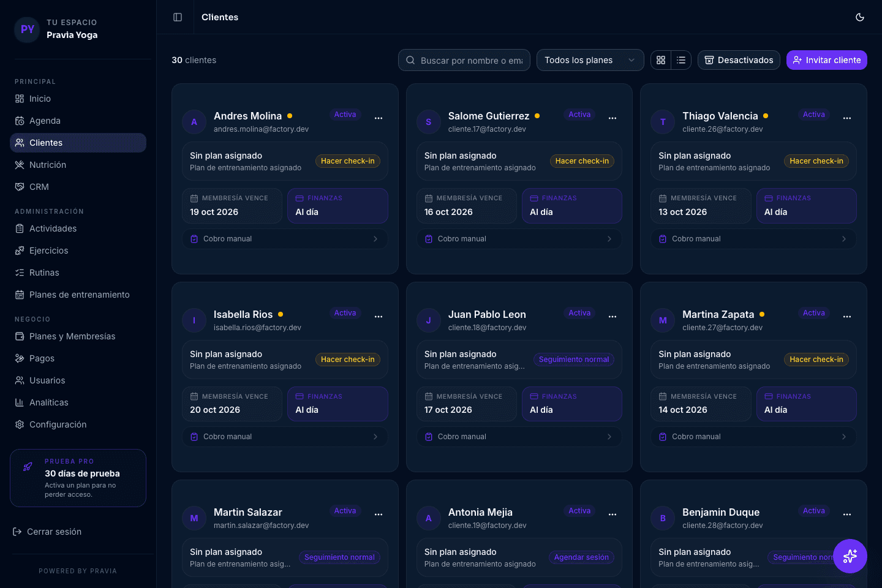Image resolution: width=882 pixels, height=588 pixels.
Task: Open Salome Gutierrez's more options menu
Action: (x=612, y=118)
